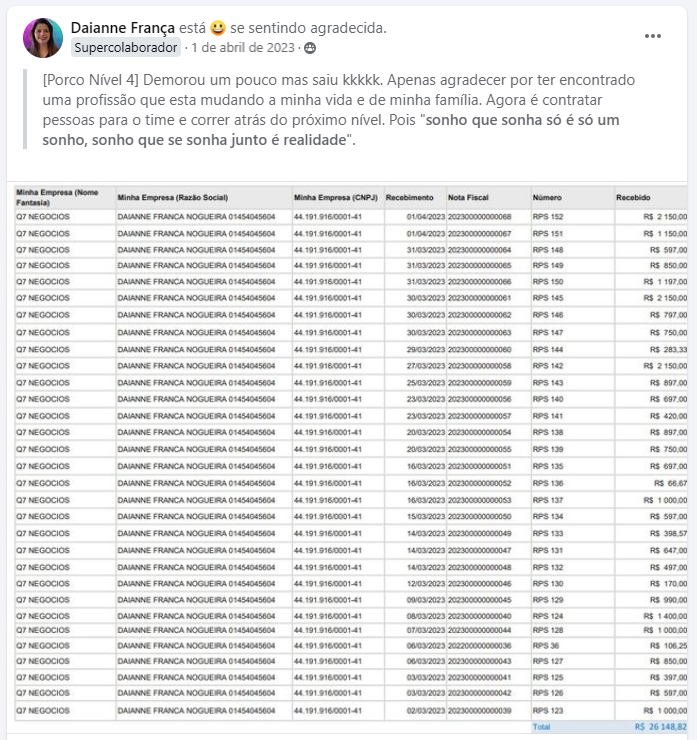
Task: Click the Recebido column header
Action: (x=633, y=198)
